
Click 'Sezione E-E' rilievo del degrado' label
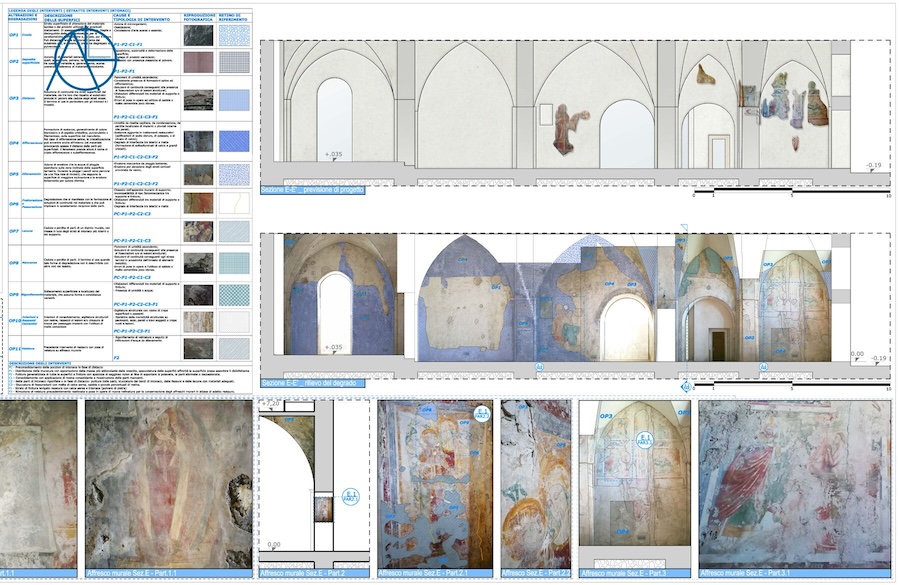pyautogui.click(x=311, y=383)
